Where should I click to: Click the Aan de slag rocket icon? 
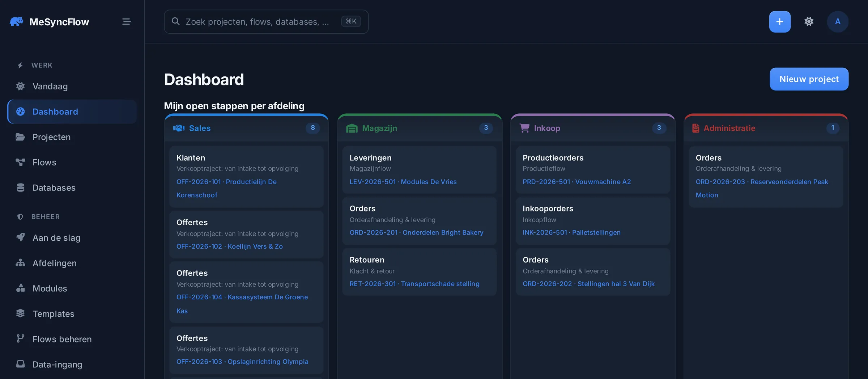[x=21, y=237]
